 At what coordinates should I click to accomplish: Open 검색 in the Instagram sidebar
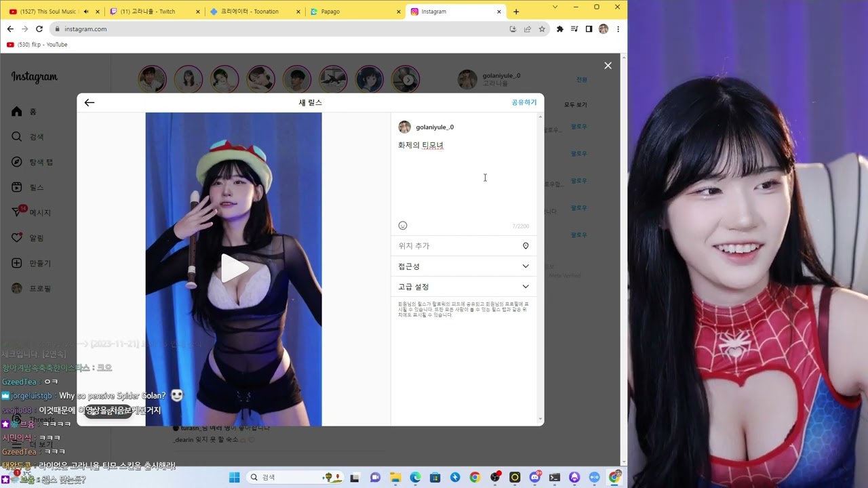coord(27,137)
